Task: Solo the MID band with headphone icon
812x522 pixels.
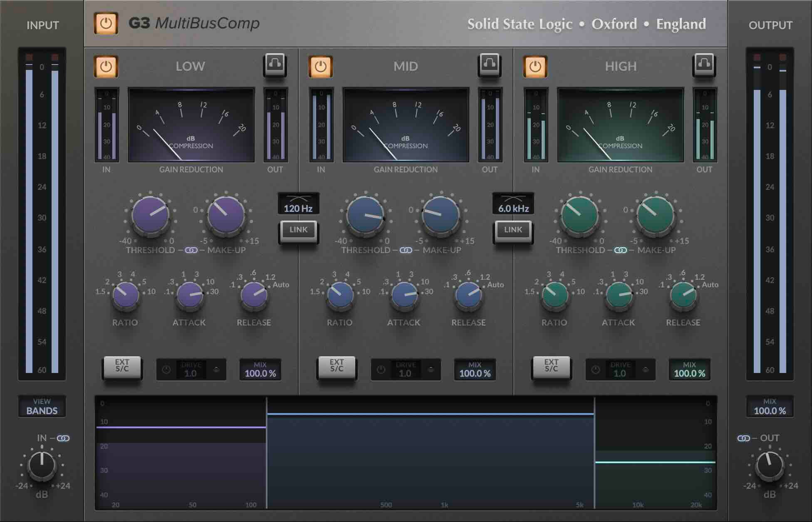Action: click(489, 65)
